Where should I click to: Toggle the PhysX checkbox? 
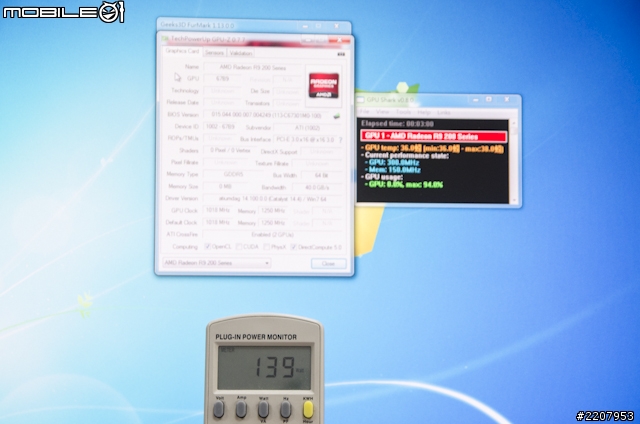coord(267,247)
